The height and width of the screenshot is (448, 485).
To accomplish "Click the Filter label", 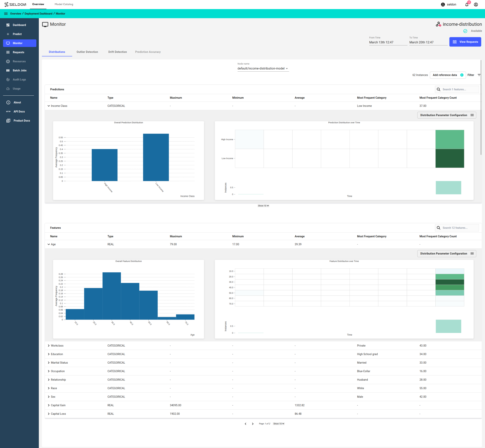I will pyautogui.click(x=471, y=75).
